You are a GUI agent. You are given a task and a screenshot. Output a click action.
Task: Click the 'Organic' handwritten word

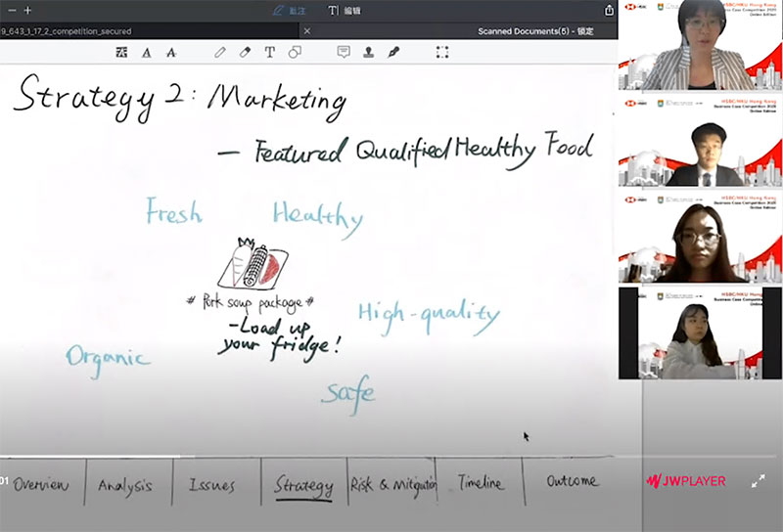coord(108,359)
